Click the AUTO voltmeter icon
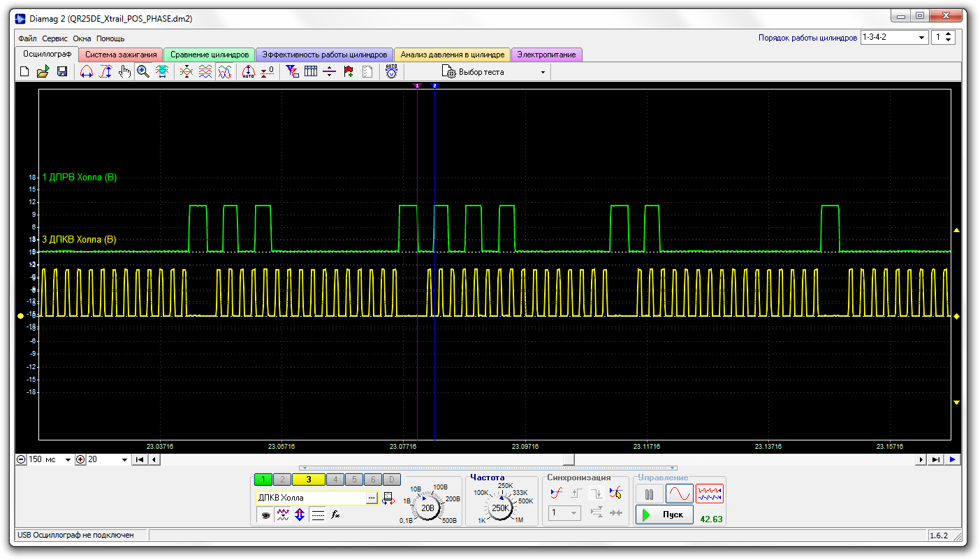The width and height of the screenshot is (980, 560). pos(391,71)
